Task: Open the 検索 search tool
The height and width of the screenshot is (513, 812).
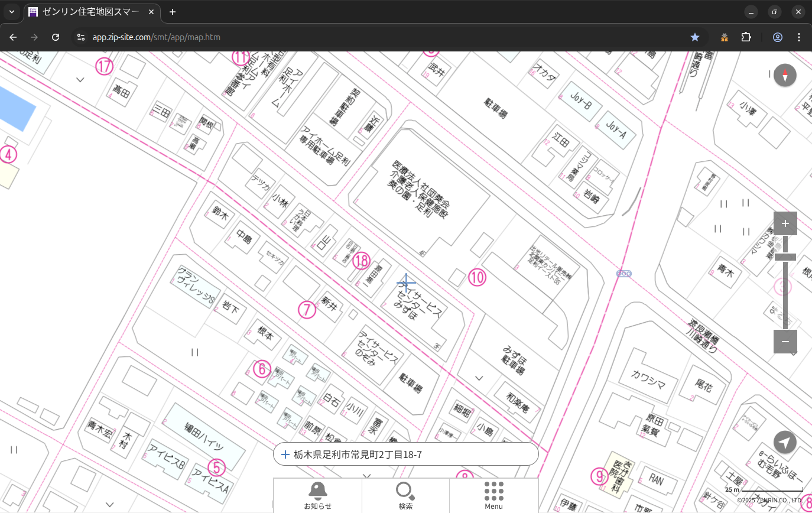Action: coord(405,495)
